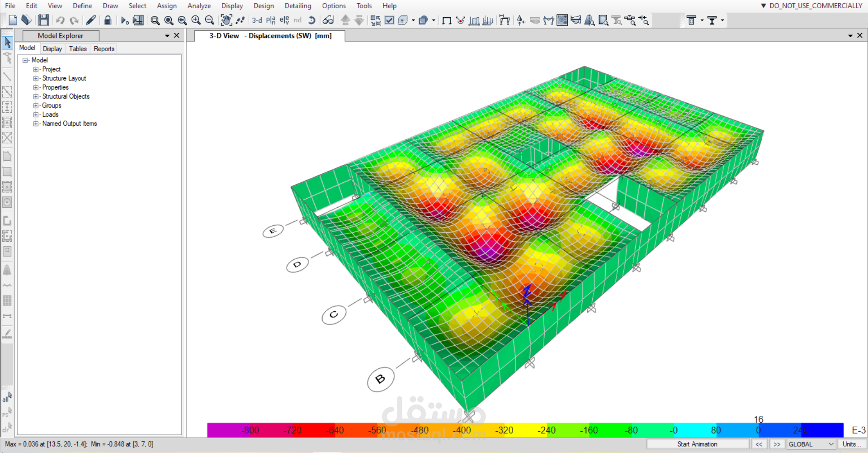Click the Run Analysis play icon
This screenshot has width=868, height=453.
(124, 20)
